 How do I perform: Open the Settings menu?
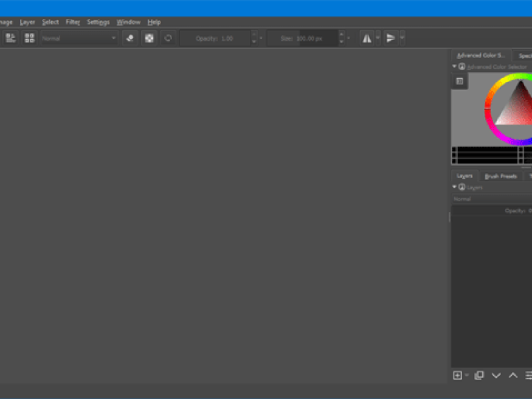coord(98,22)
